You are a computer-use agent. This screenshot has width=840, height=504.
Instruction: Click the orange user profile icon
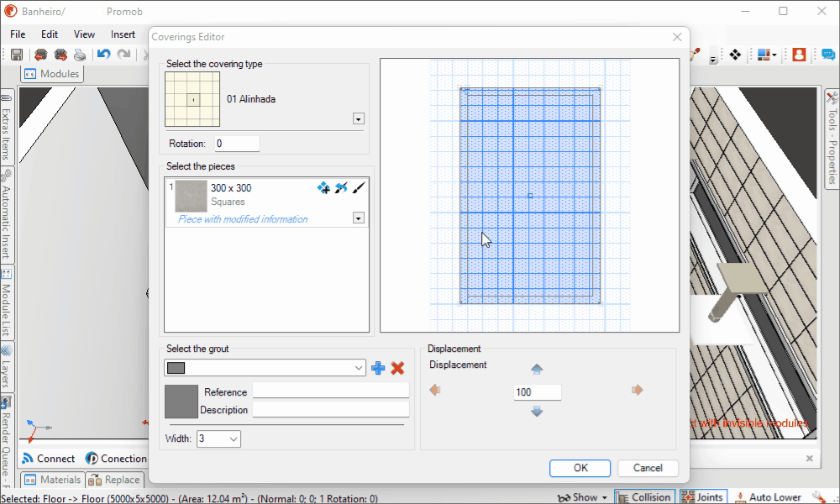tap(799, 55)
